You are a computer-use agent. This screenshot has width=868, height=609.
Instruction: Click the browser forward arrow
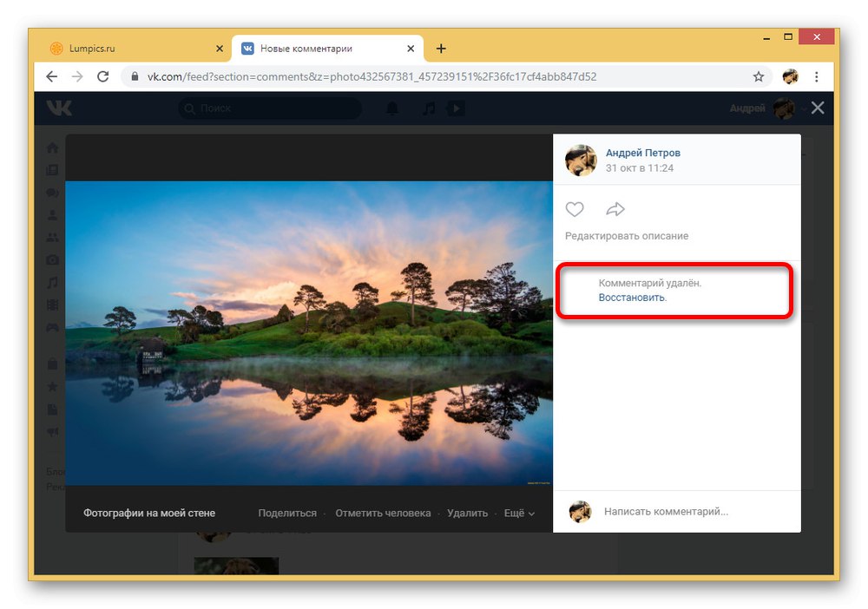pos(77,76)
